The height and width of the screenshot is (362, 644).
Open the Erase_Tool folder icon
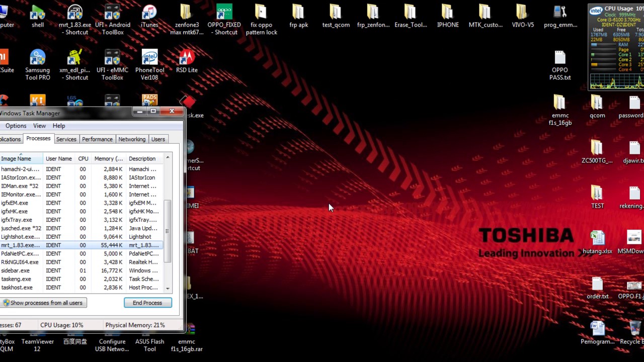click(x=410, y=16)
